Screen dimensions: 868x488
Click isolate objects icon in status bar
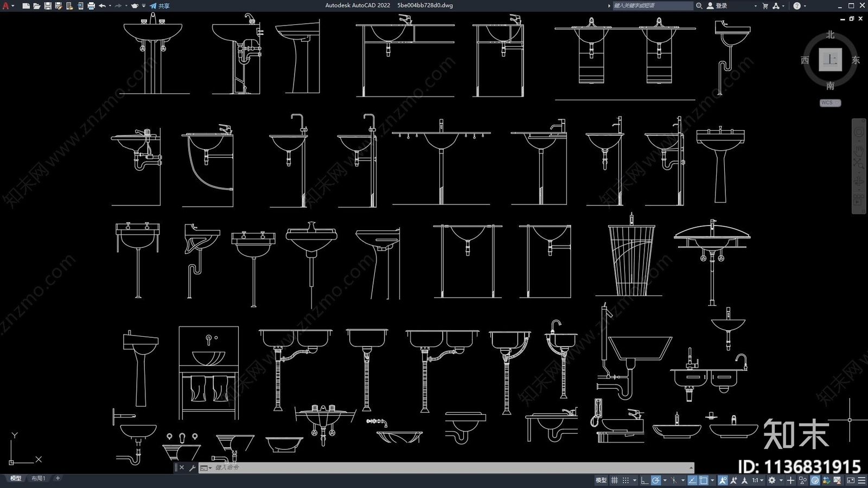point(803,480)
